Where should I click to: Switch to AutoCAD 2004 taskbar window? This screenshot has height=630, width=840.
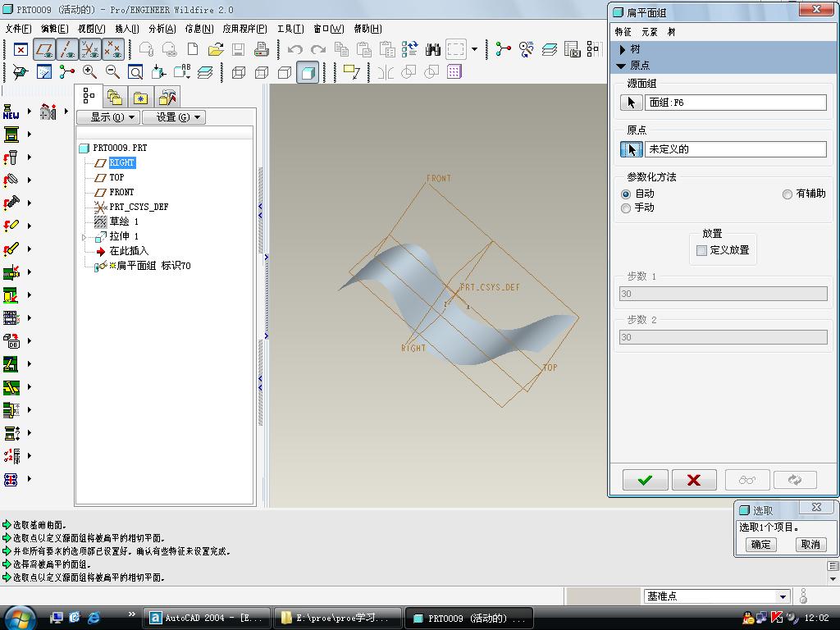point(207,619)
